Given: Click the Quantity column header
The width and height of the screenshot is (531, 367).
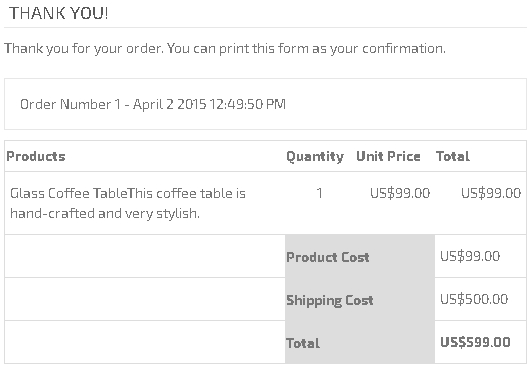Looking at the screenshot, I should click(315, 156).
